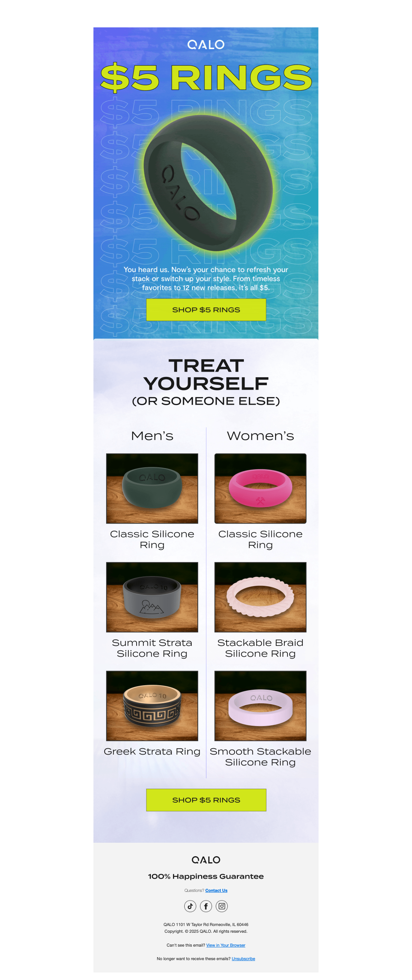The width and height of the screenshot is (412, 980).
Task: Select the Men's Classic Silicone Ring thumbnail
Action: tap(152, 488)
